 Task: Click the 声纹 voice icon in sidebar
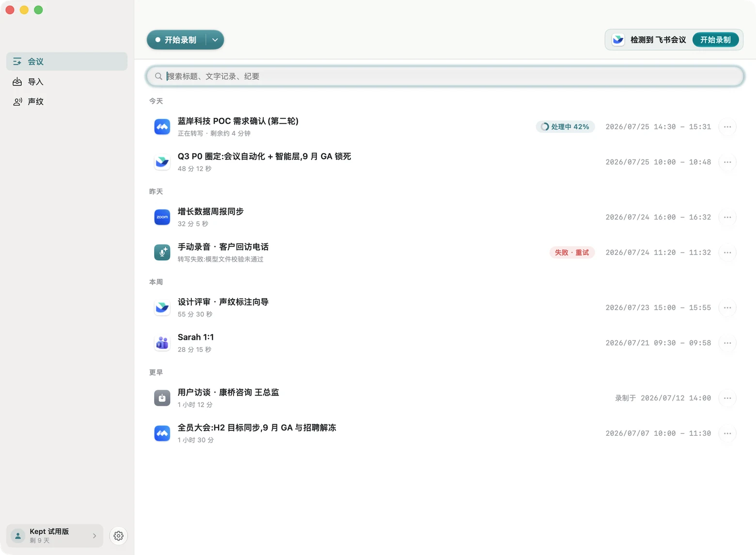17,101
